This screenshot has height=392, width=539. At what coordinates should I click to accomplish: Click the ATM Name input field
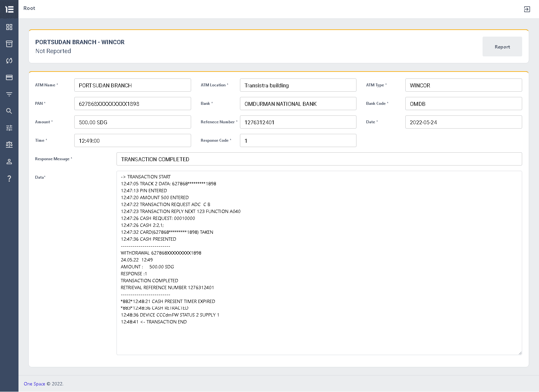(132, 85)
